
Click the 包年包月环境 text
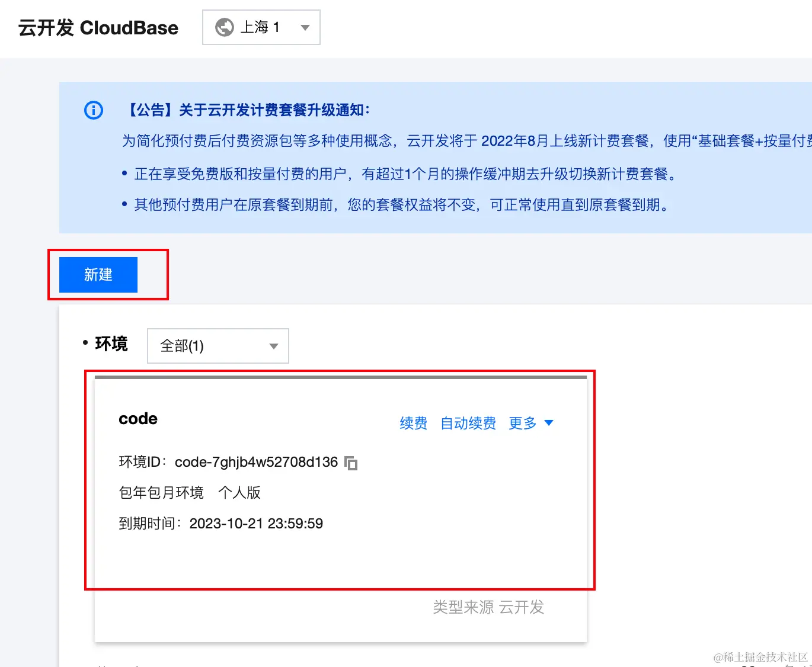pyautogui.click(x=161, y=493)
